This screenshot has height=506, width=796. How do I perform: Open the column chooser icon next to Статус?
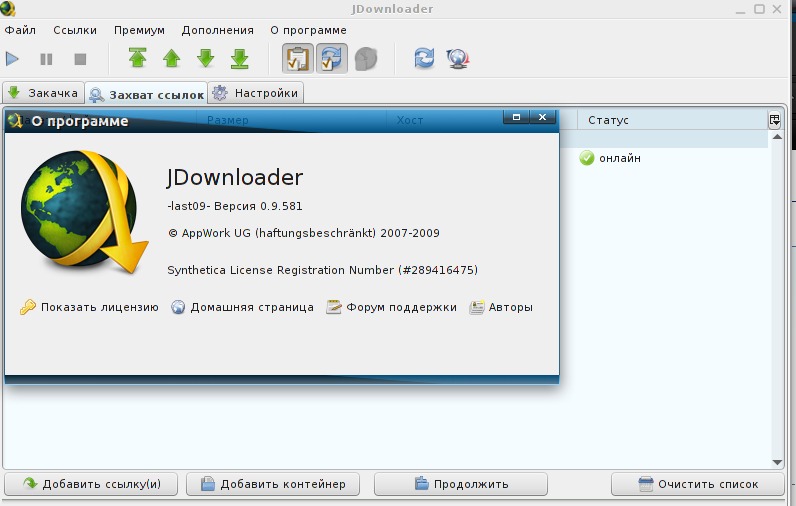coord(775,120)
